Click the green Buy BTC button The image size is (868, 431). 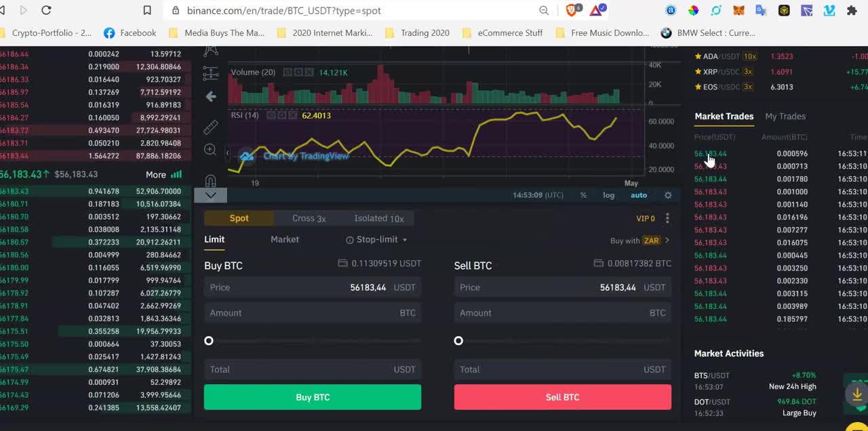(x=313, y=397)
